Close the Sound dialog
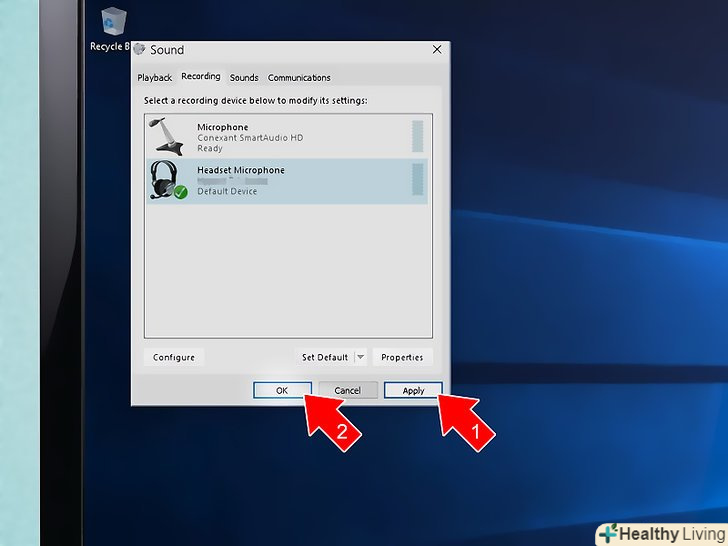Image resolution: width=728 pixels, height=546 pixels. click(437, 49)
